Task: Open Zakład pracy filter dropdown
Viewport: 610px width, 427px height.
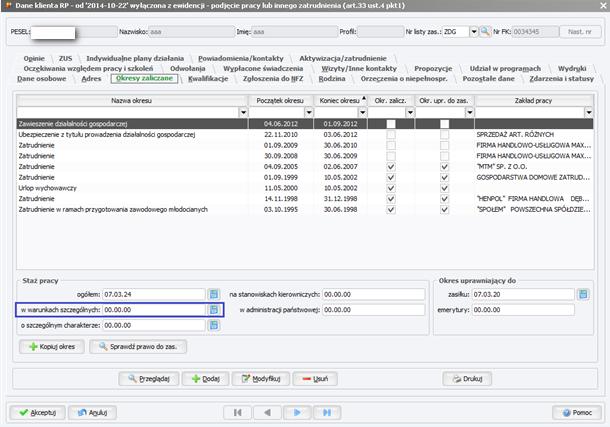Action: point(589,112)
